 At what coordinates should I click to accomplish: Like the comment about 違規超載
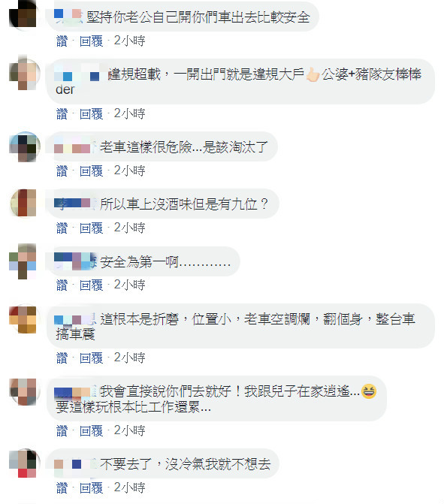click(x=62, y=113)
